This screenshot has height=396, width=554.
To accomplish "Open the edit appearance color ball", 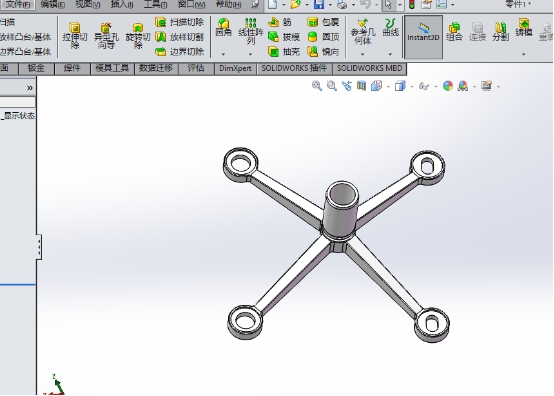I will tap(448, 86).
